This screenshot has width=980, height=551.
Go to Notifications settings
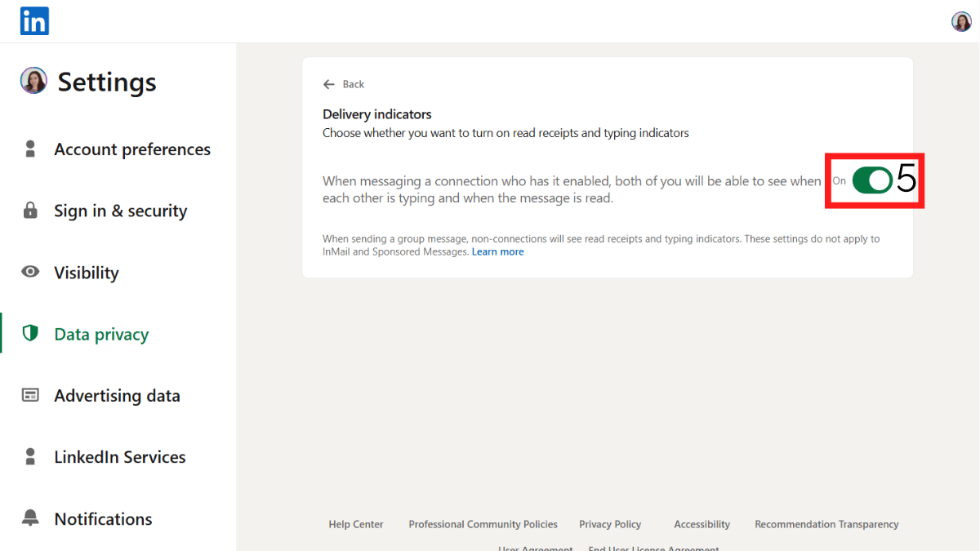click(x=103, y=519)
